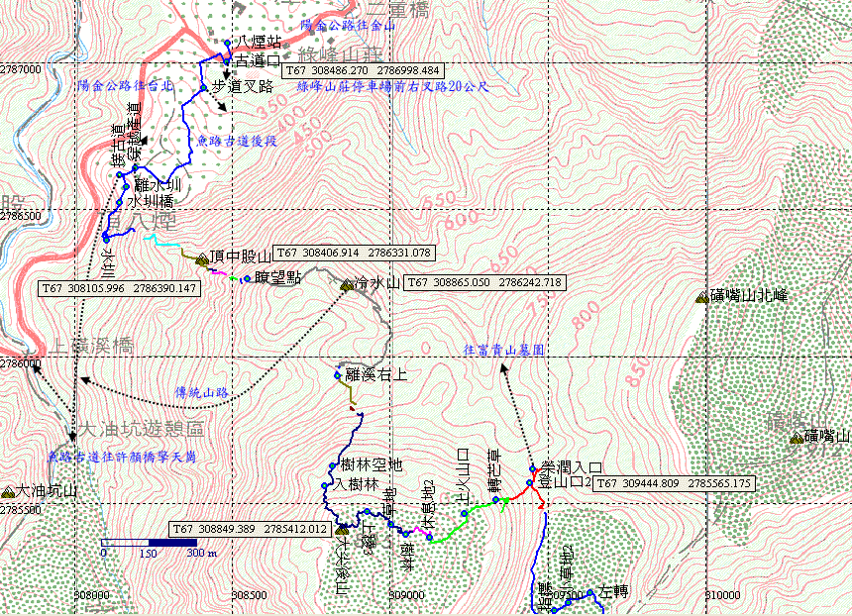Click the 大尖後山 summit triangle icon
This screenshot has height=616, width=852.
(x=343, y=531)
